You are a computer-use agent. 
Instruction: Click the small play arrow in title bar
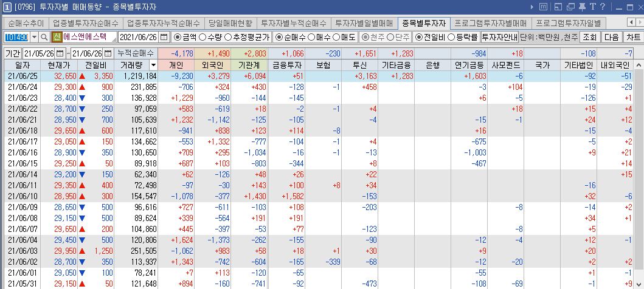tap(532, 7)
